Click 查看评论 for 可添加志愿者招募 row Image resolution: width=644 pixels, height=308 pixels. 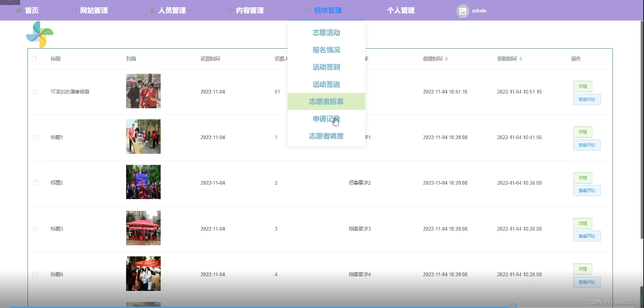(587, 100)
